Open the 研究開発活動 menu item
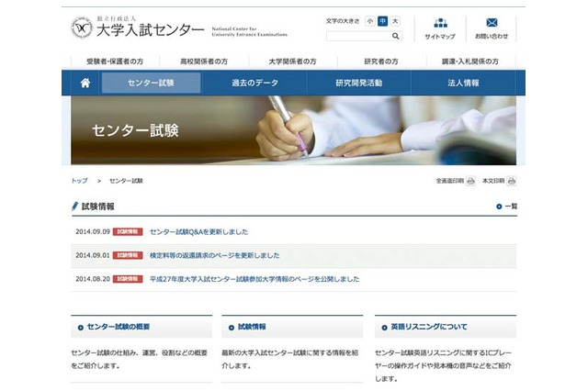The image size is (588, 391). point(359,83)
